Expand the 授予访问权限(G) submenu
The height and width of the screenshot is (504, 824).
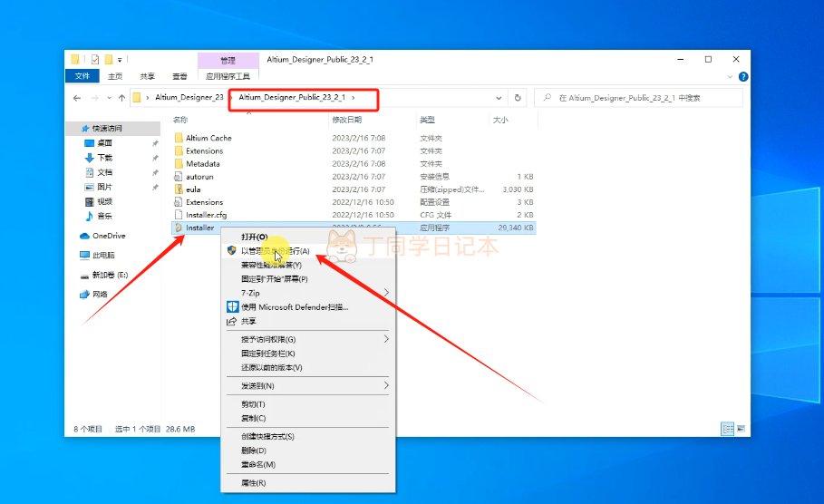tap(308, 340)
